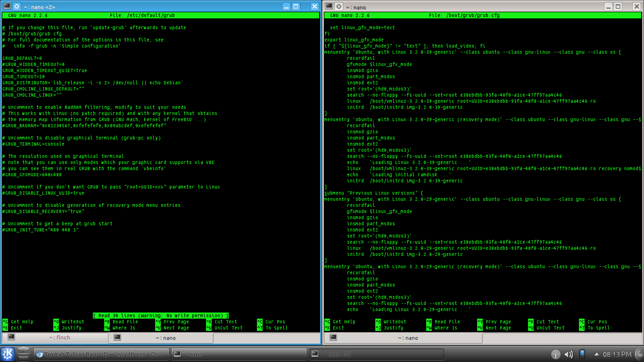Click the virtual desktop pager in the panel

(x=24, y=354)
